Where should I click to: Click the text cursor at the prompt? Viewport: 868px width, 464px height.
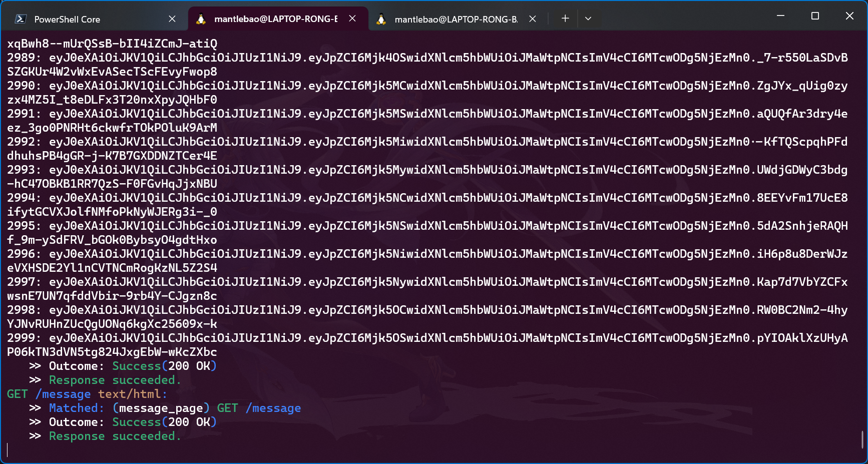(x=8, y=450)
